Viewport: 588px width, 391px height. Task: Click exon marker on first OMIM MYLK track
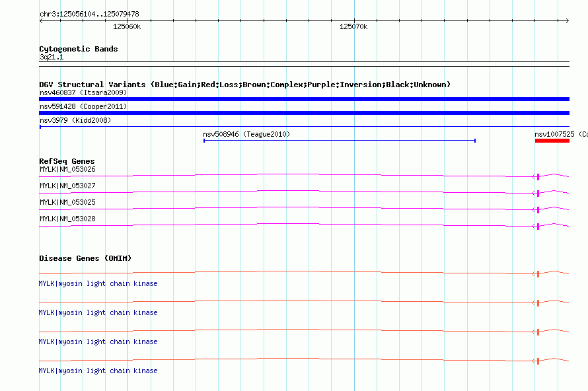click(x=538, y=274)
